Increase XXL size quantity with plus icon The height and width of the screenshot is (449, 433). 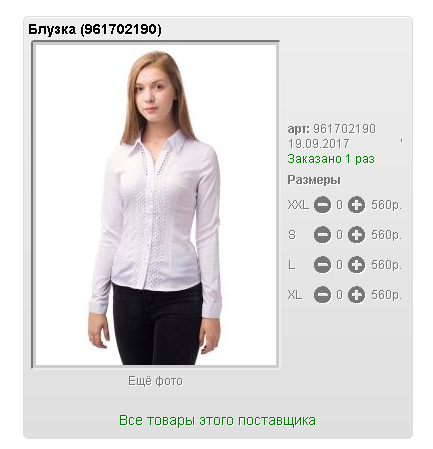pos(356,205)
